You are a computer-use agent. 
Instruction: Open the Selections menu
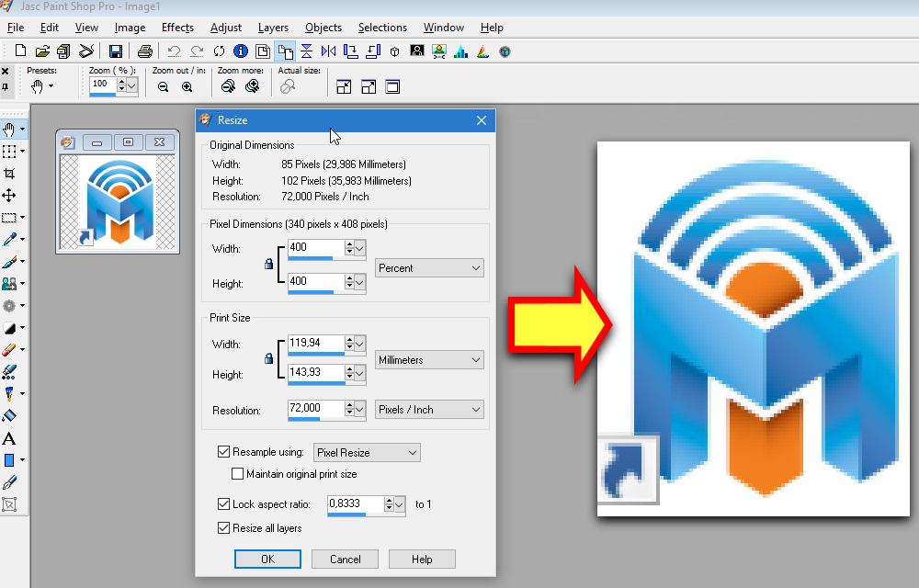pos(382,28)
